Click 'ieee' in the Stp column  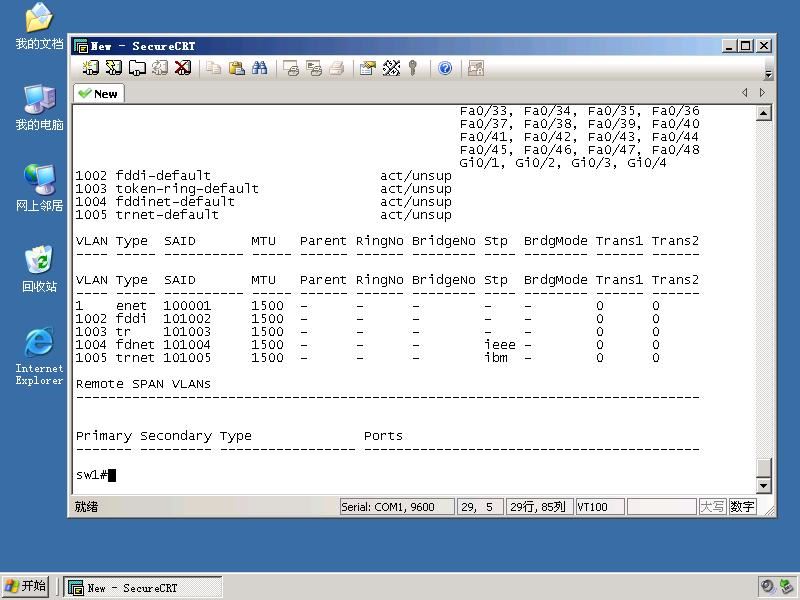pos(500,345)
